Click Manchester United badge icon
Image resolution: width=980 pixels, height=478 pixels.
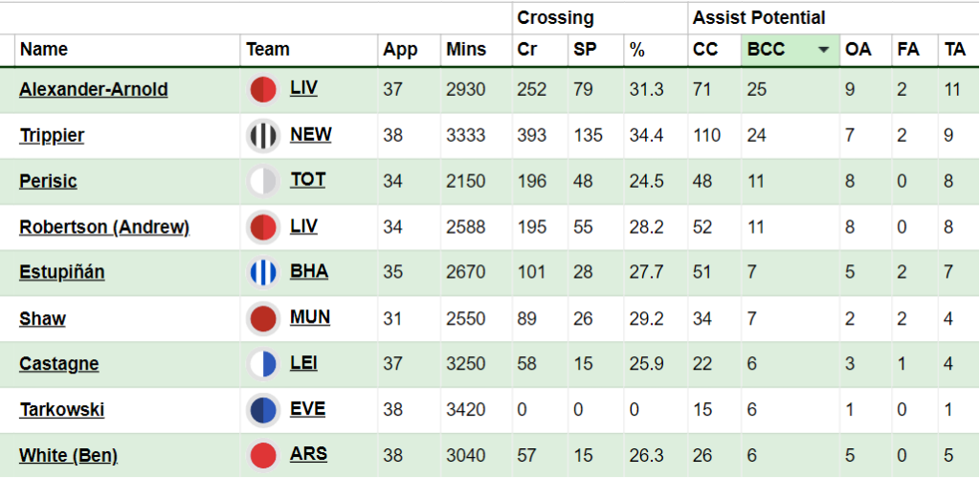(263, 318)
